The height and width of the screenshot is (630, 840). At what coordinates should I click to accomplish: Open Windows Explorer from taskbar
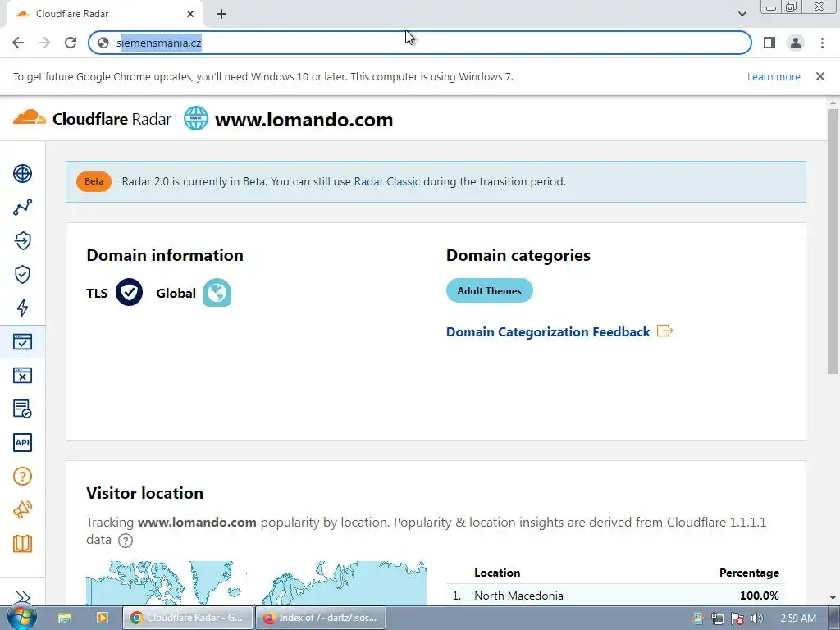point(65,618)
